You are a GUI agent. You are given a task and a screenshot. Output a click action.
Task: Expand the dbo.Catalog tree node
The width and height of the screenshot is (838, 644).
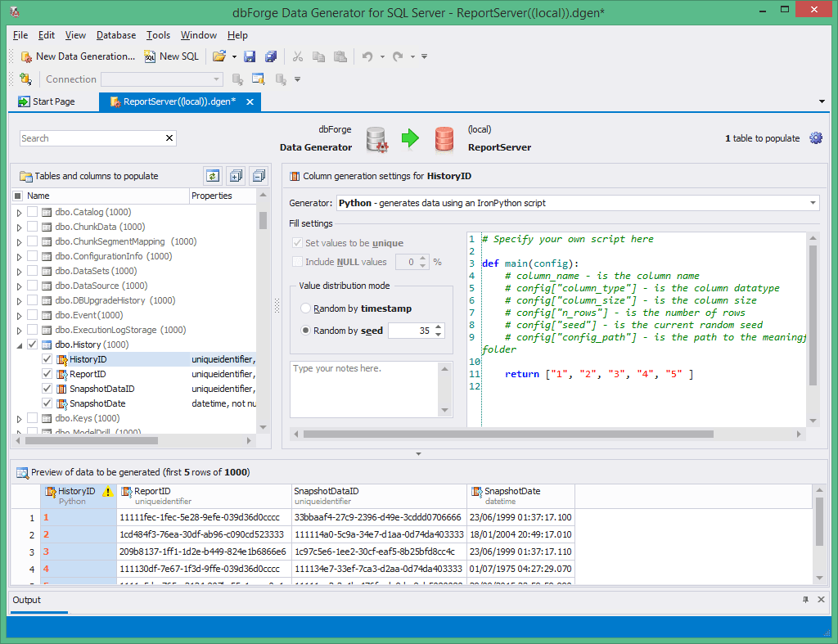click(x=20, y=213)
